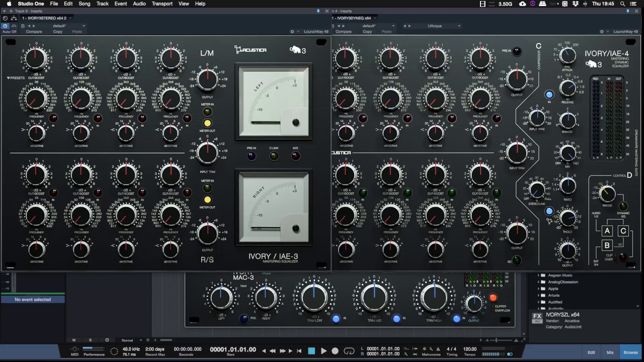Click the Compare button on the left plugin
The image size is (644, 362).
(x=34, y=32)
